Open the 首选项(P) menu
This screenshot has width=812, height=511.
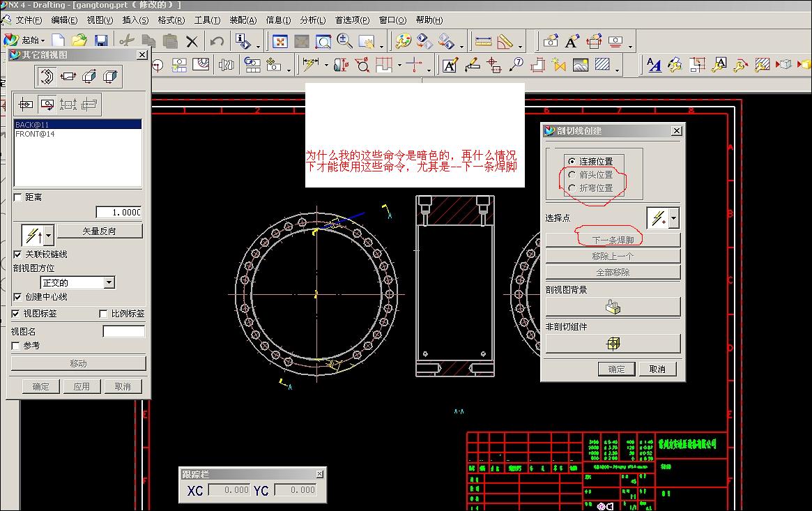point(352,20)
